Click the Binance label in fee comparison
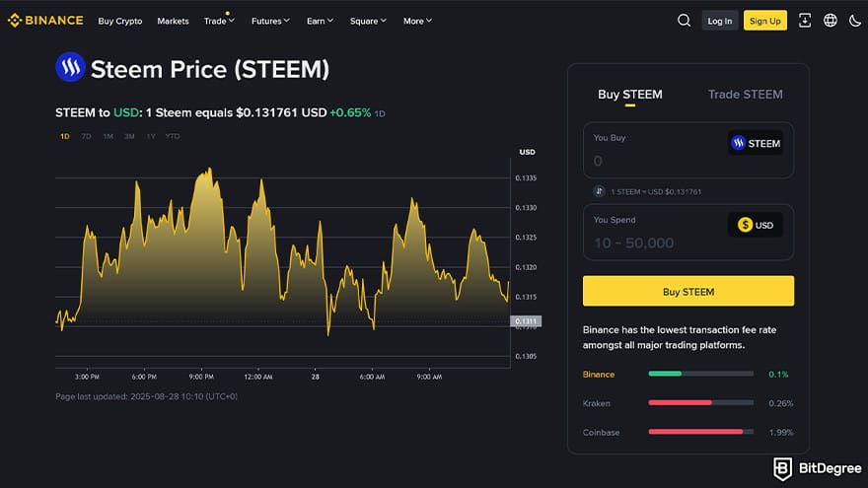This screenshot has height=488, width=868. tap(599, 375)
